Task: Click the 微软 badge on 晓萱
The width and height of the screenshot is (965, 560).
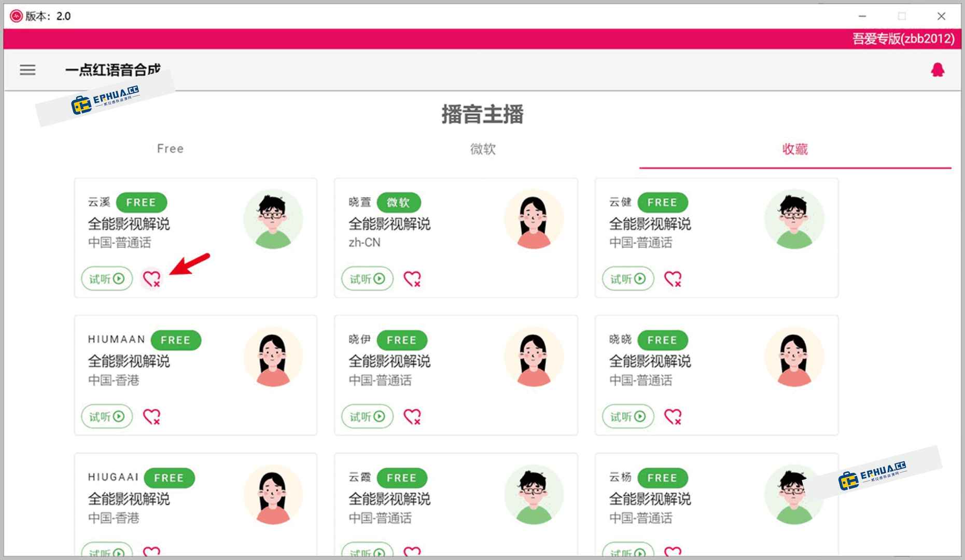Action: tap(398, 202)
